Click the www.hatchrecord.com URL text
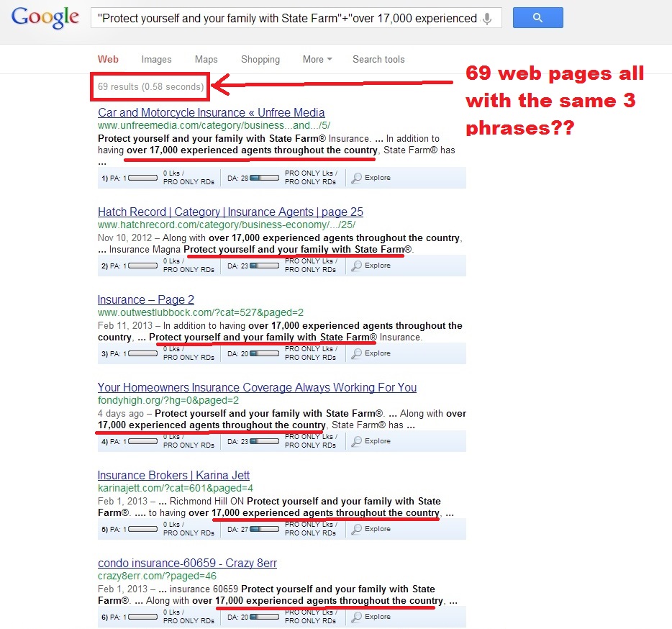672x629 pixels. (x=227, y=225)
